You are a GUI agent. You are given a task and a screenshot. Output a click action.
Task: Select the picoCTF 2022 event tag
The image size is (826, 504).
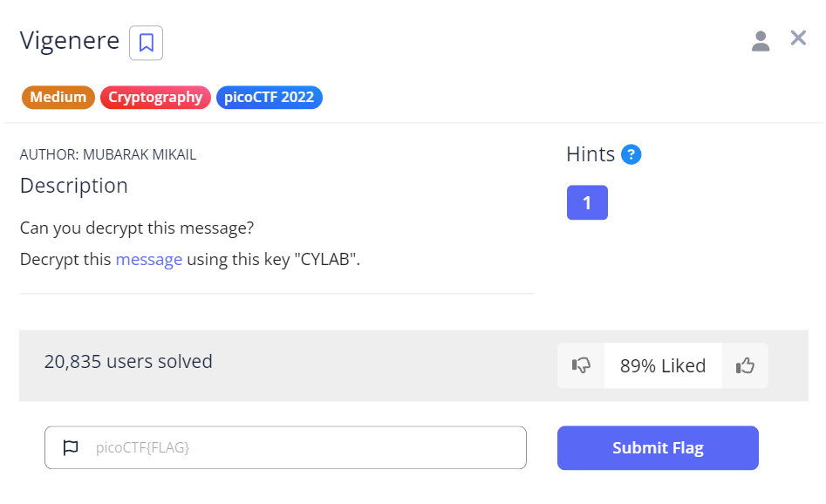pos(270,98)
